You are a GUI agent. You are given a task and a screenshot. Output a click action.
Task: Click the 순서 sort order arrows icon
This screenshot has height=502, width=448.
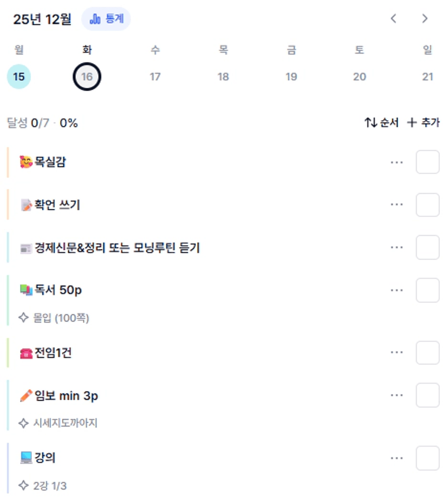click(x=371, y=123)
